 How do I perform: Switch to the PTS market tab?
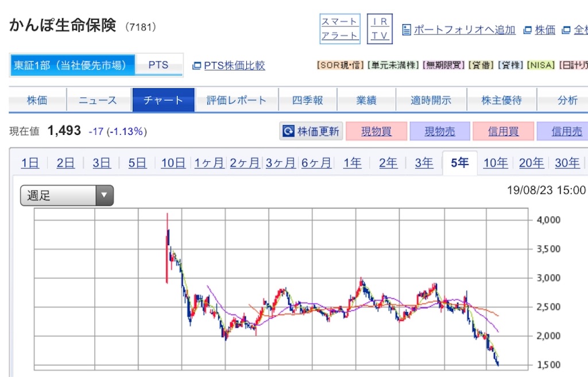click(158, 65)
